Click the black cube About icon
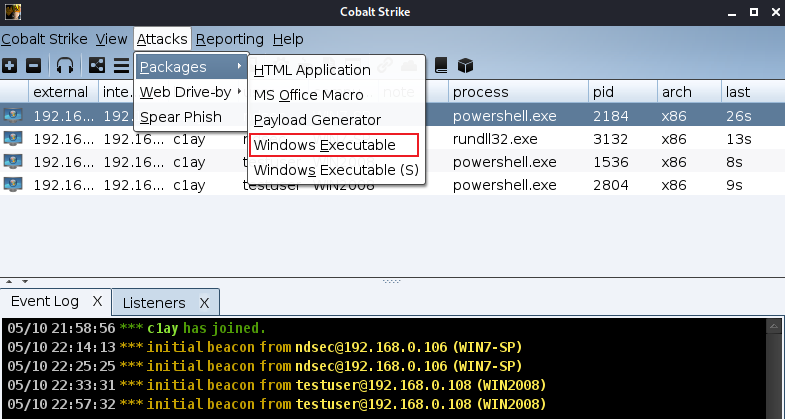The image size is (785, 419). click(x=466, y=66)
